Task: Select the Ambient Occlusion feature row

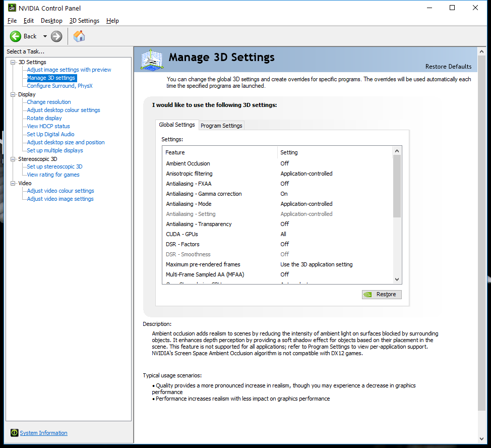Action: [x=277, y=163]
